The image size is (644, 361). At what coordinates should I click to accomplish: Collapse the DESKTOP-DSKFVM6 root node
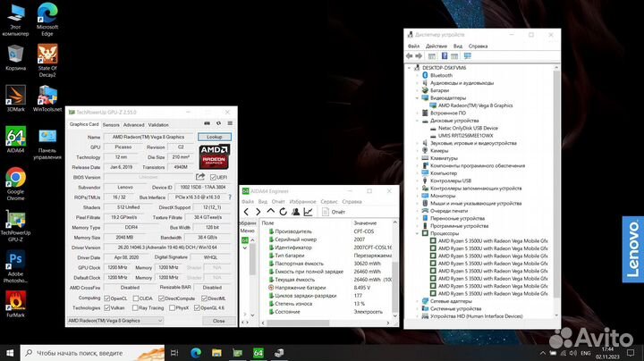(x=409, y=68)
